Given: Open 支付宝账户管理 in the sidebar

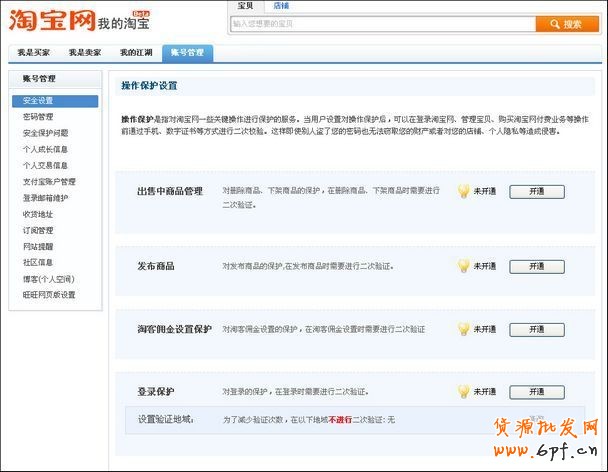Looking at the screenshot, I should pos(49,182).
